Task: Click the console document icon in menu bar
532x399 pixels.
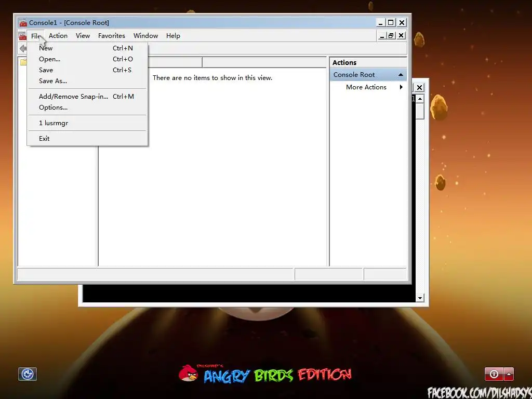Action: 22,36
